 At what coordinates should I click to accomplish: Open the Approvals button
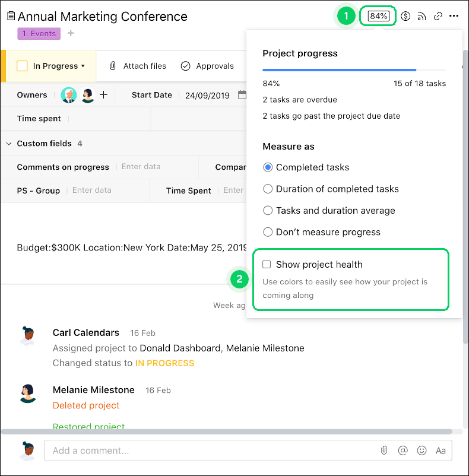tap(207, 66)
